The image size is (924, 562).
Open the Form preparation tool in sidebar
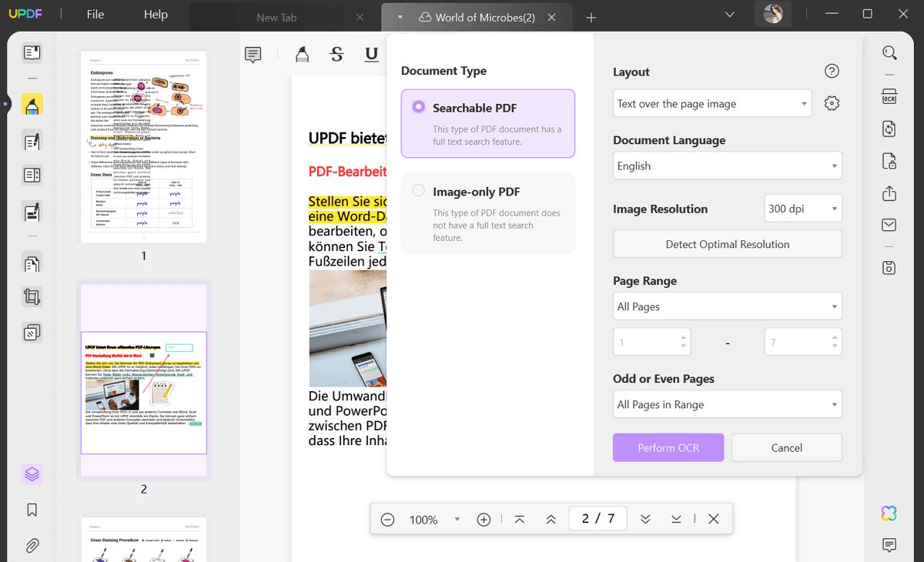pos(32,176)
